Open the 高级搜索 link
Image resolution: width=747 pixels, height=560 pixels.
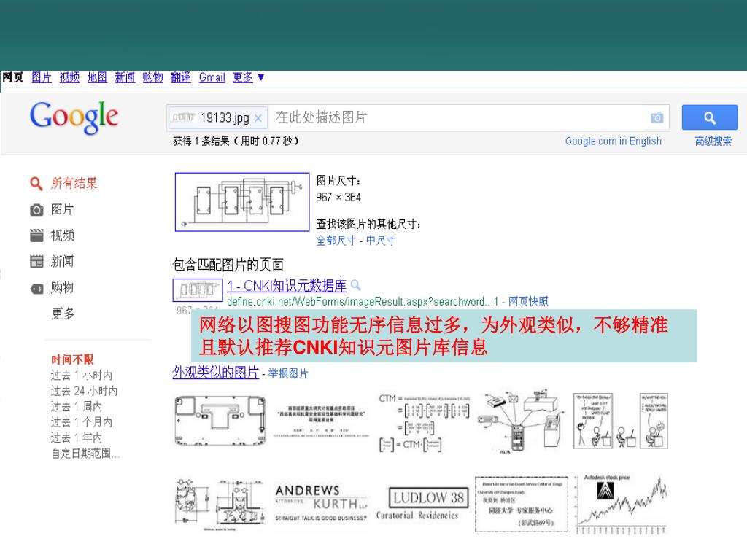point(713,141)
